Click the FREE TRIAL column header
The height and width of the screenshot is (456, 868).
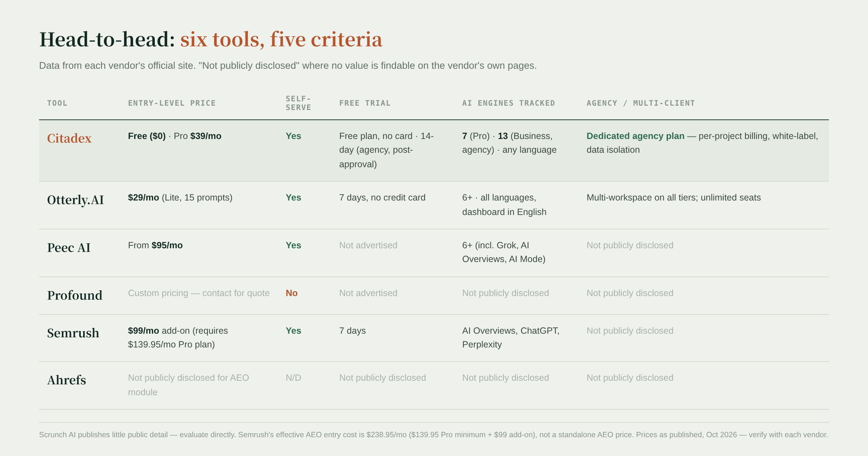click(365, 103)
